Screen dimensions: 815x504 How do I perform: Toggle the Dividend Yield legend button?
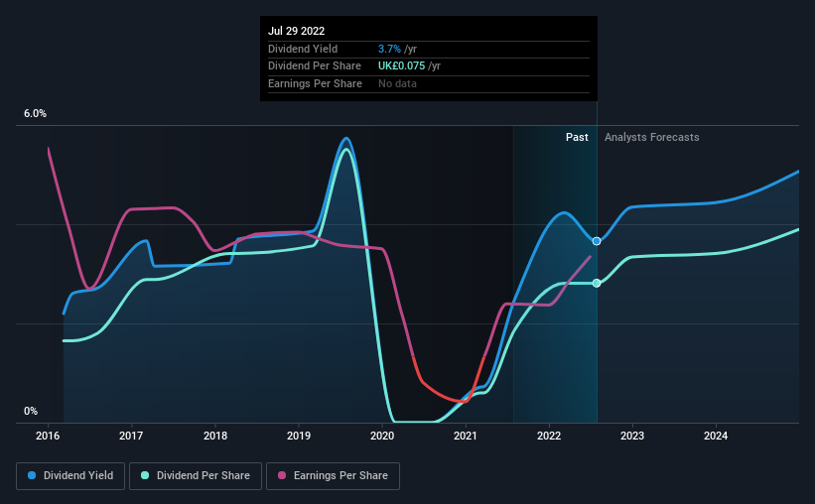(x=70, y=476)
